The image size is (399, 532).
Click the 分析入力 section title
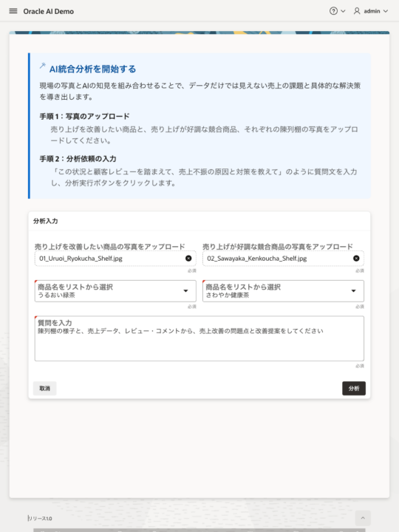46,221
